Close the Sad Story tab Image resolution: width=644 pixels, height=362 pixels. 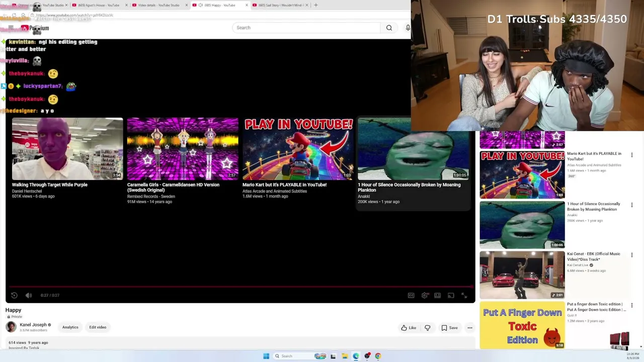point(306,5)
